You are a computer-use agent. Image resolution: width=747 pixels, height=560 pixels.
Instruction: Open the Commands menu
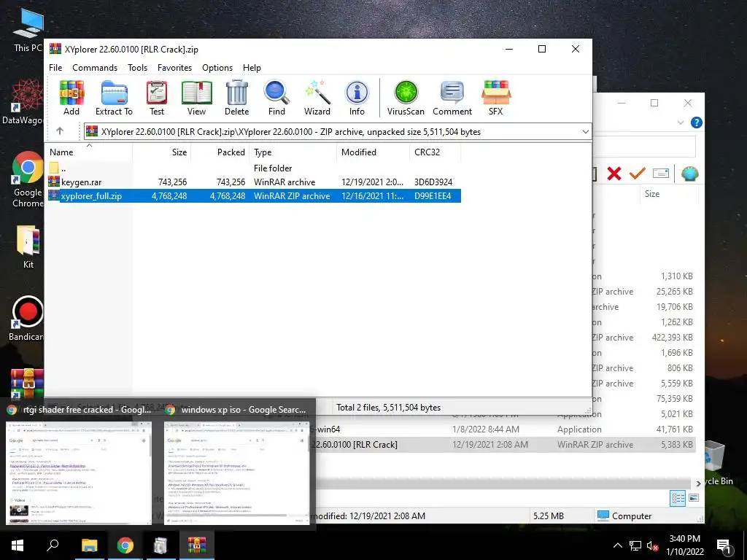[95, 68]
